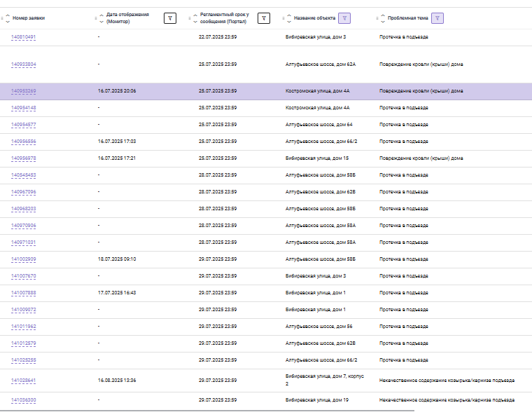Click the Название объекта column header label

click(x=314, y=18)
